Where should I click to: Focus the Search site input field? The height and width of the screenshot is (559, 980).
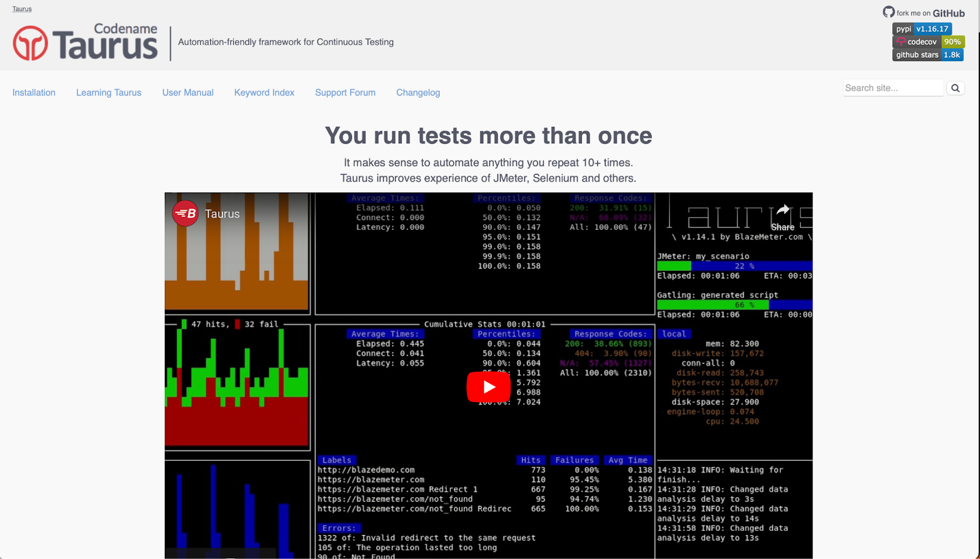pyautogui.click(x=892, y=88)
